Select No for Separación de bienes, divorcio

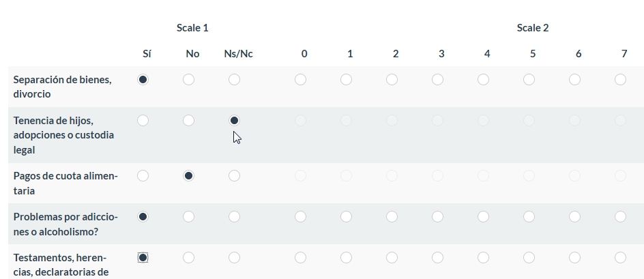188,80
